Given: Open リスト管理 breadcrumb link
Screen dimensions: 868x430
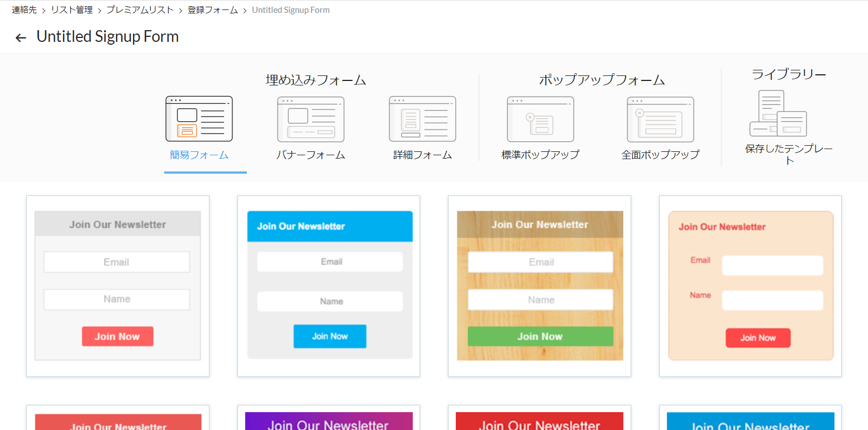Looking at the screenshot, I should [71, 10].
